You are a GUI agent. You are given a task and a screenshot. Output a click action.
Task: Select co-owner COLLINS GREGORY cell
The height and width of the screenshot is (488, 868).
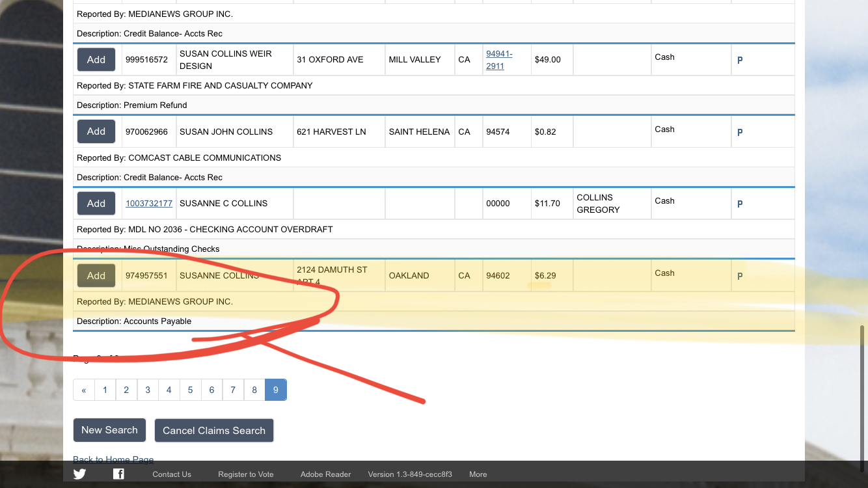point(612,203)
